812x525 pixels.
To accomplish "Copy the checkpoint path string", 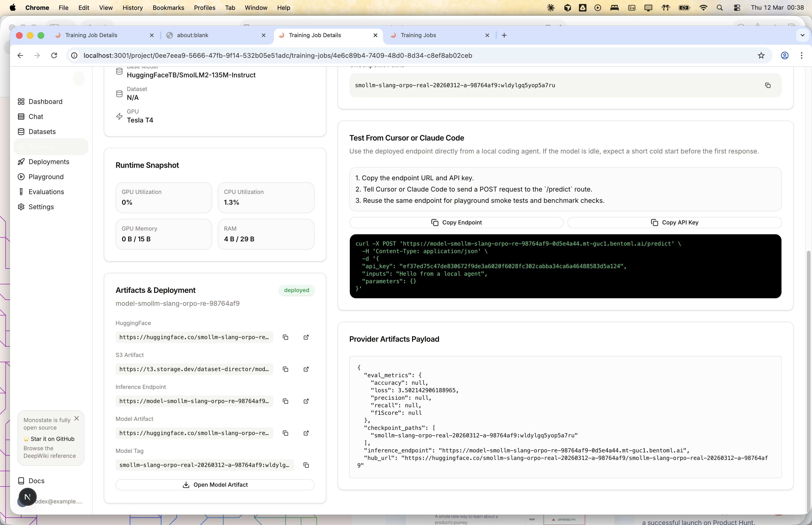I will (768, 85).
